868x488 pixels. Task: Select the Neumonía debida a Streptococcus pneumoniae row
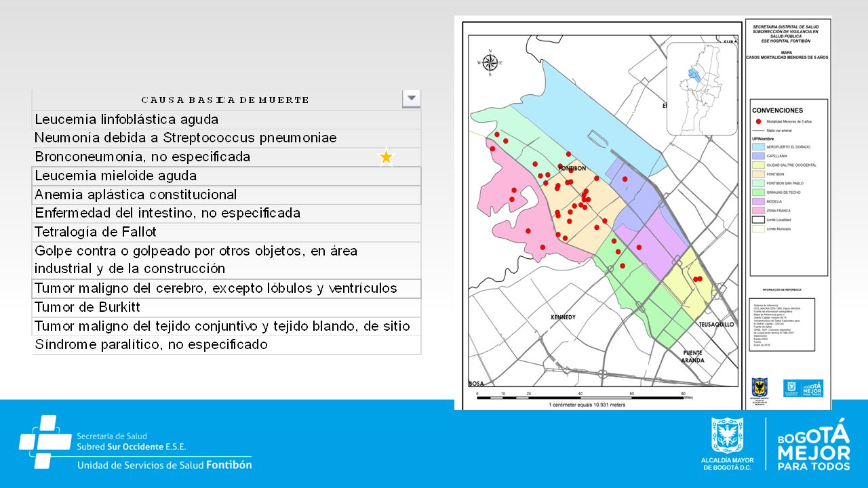click(x=226, y=138)
